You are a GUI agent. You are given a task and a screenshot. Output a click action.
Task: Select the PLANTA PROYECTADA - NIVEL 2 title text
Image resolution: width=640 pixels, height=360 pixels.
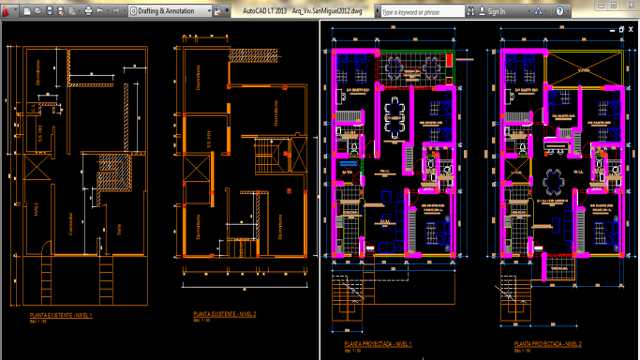tap(547, 344)
